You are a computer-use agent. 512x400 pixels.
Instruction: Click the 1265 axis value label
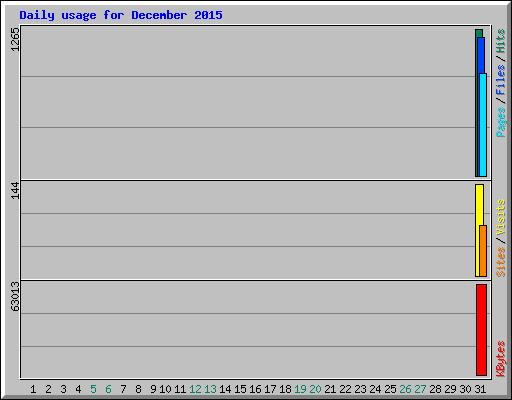click(15, 39)
